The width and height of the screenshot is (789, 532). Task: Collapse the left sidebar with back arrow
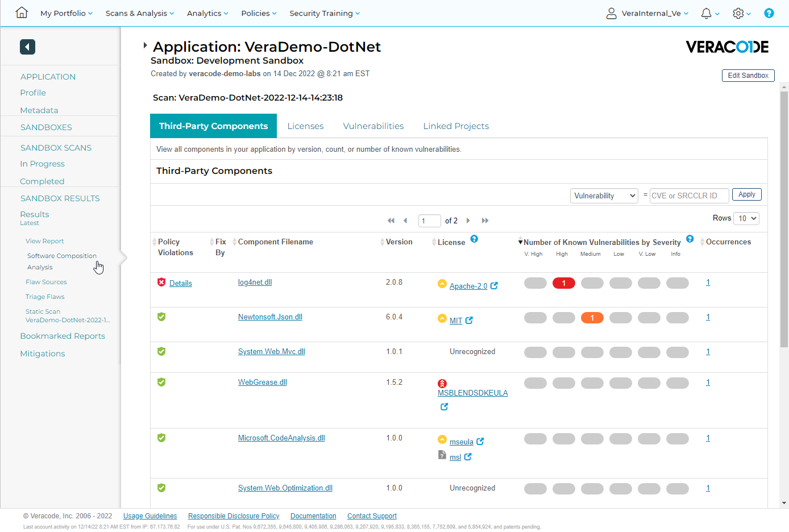tap(27, 47)
